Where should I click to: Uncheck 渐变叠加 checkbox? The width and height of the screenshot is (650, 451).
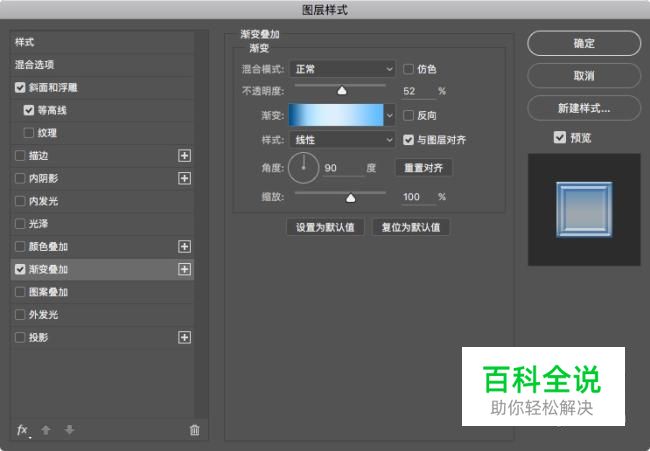(x=20, y=269)
